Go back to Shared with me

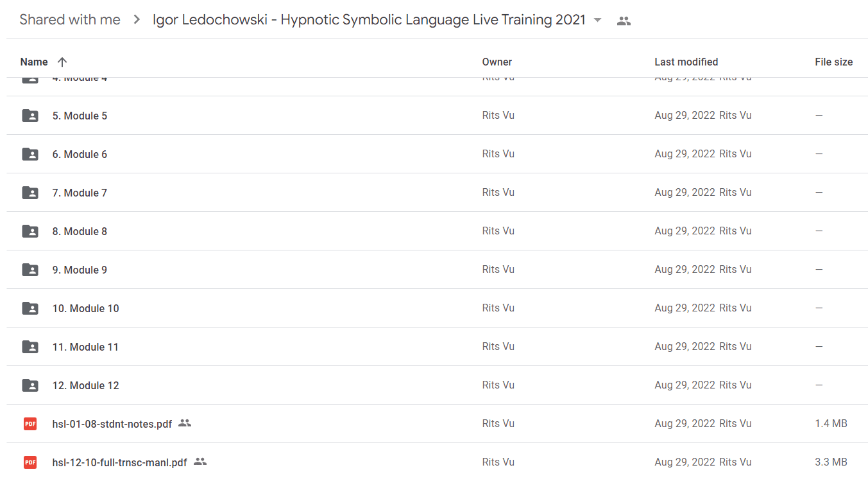70,20
